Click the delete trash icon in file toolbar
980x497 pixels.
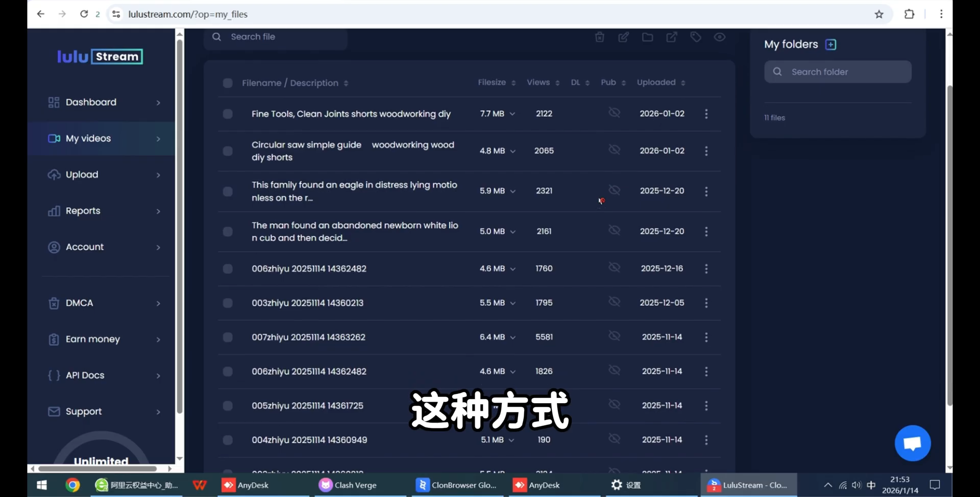coord(600,37)
